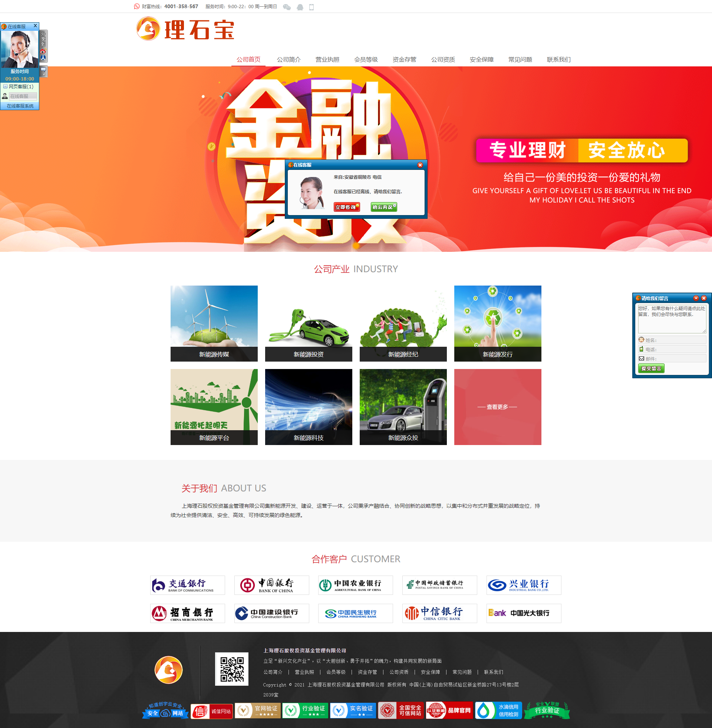Open footer link 营业执照
712x728 pixels.
pos(304,672)
